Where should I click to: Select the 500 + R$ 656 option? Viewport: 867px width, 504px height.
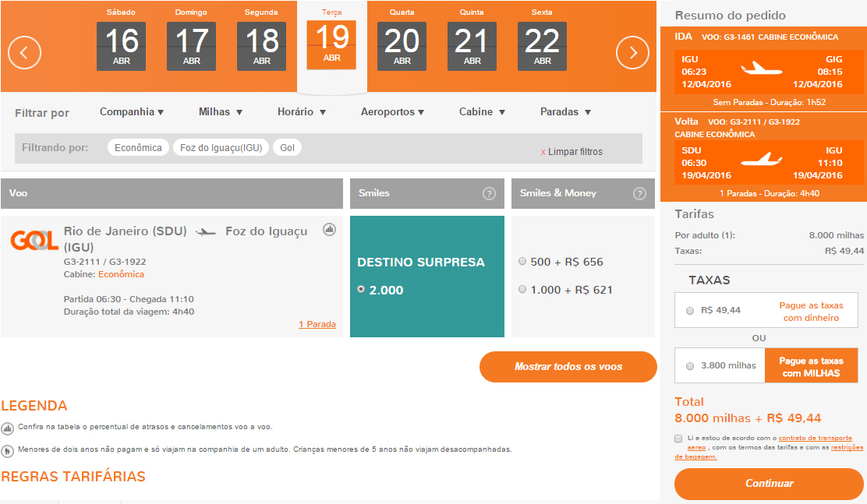click(x=522, y=262)
